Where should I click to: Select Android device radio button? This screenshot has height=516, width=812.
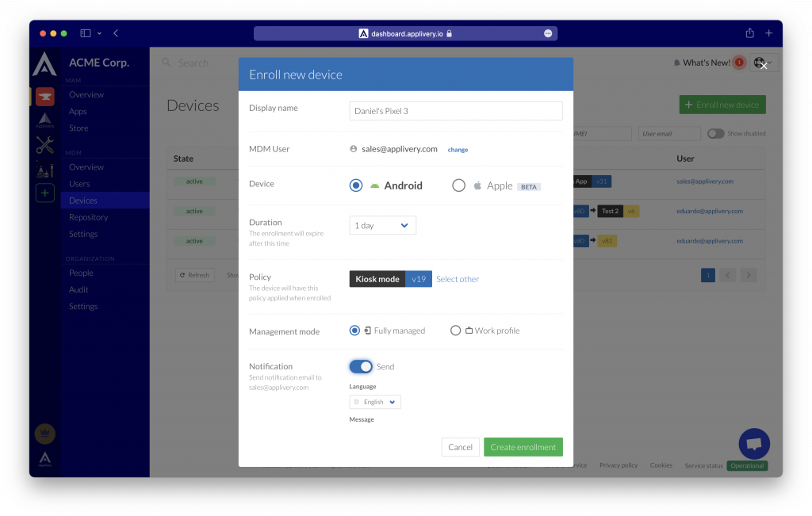point(356,185)
